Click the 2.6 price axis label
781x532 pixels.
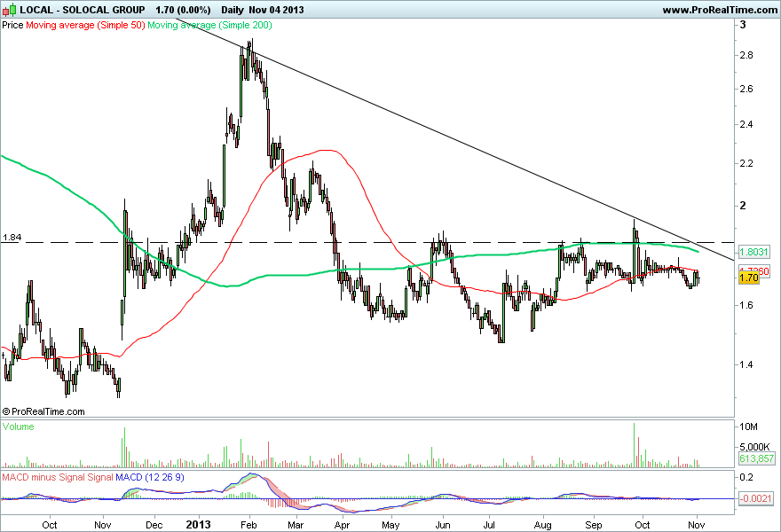[x=746, y=89]
